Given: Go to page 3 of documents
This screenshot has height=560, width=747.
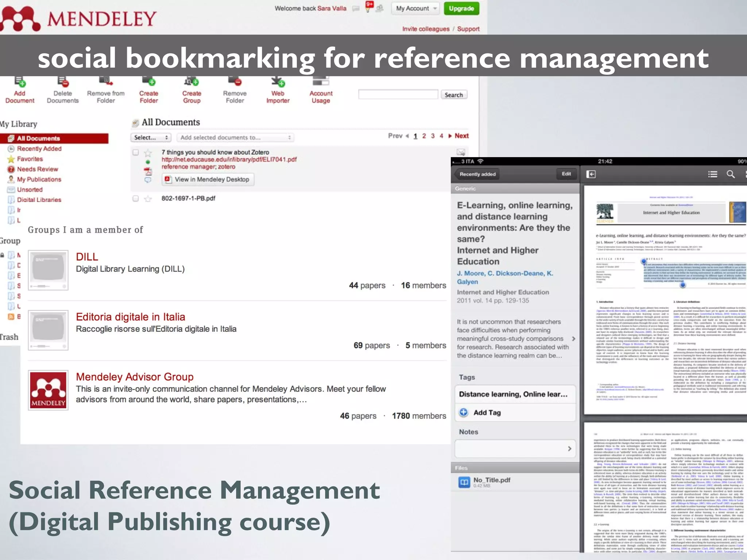Looking at the screenshot, I should [433, 136].
